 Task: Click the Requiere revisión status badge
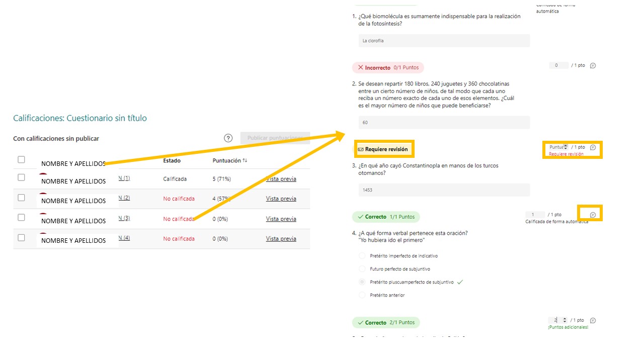click(x=383, y=149)
